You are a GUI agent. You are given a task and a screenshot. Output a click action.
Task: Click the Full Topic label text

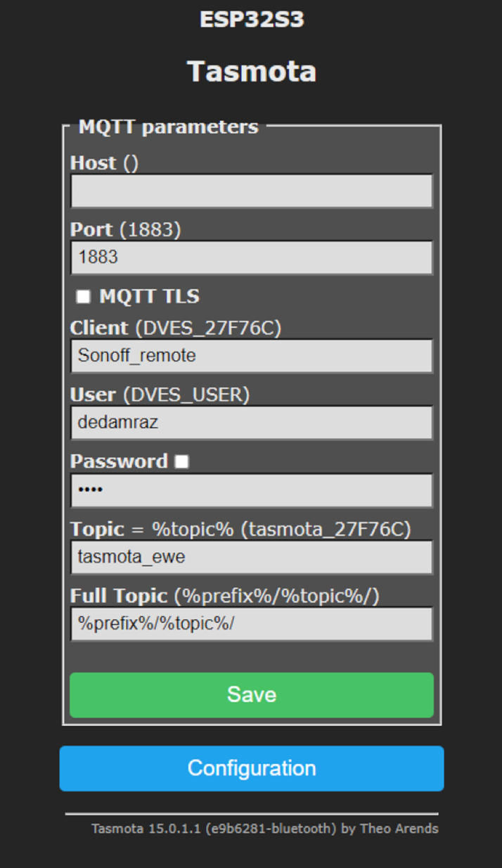pyautogui.click(x=119, y=596)
